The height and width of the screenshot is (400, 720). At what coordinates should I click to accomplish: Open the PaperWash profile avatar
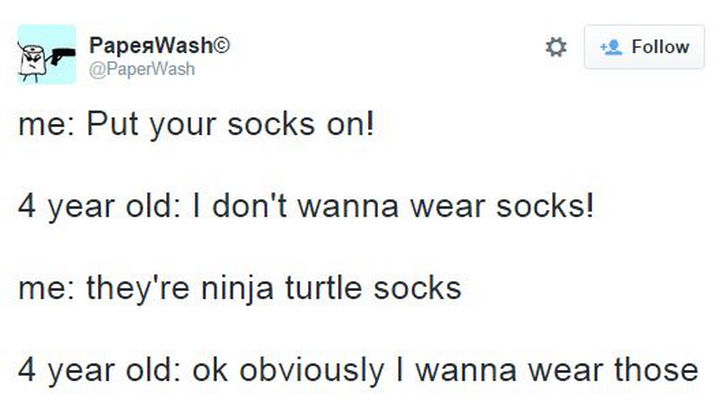click(46, 54)
